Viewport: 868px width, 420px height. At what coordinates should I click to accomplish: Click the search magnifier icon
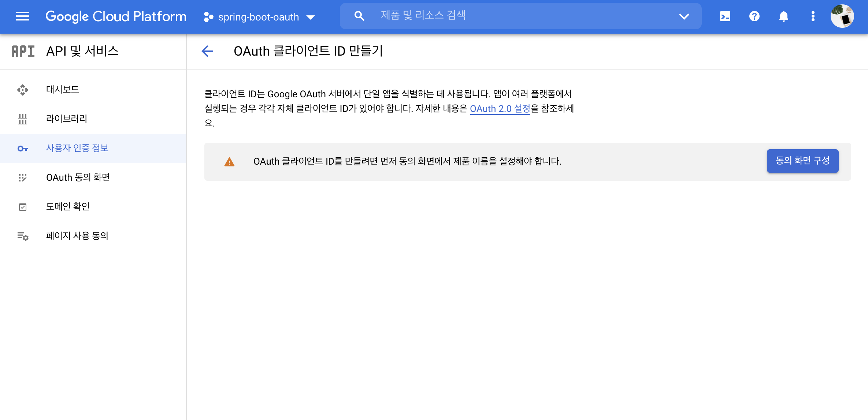click(x=359, y=16)
